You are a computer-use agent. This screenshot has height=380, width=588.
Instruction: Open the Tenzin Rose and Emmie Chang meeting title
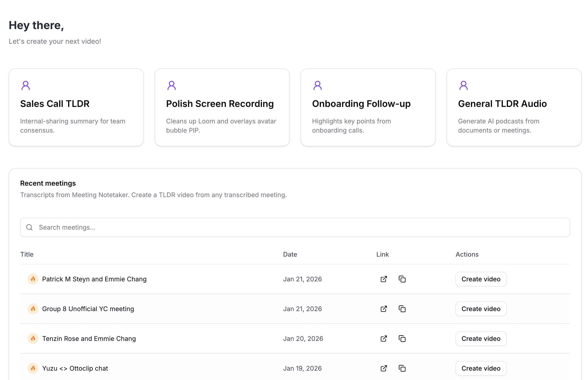tap(89, 339)
